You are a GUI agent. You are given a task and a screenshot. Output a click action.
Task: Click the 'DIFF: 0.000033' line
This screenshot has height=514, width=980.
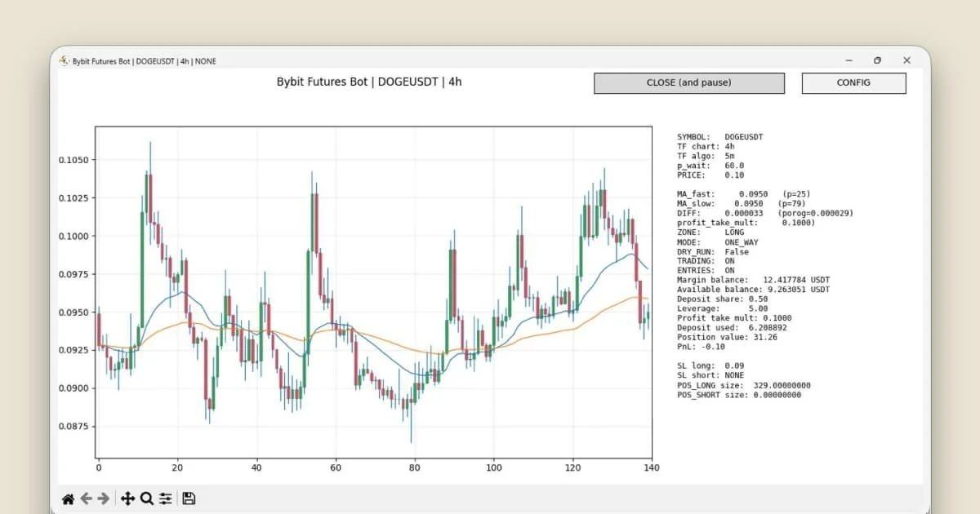click(765, 213)
